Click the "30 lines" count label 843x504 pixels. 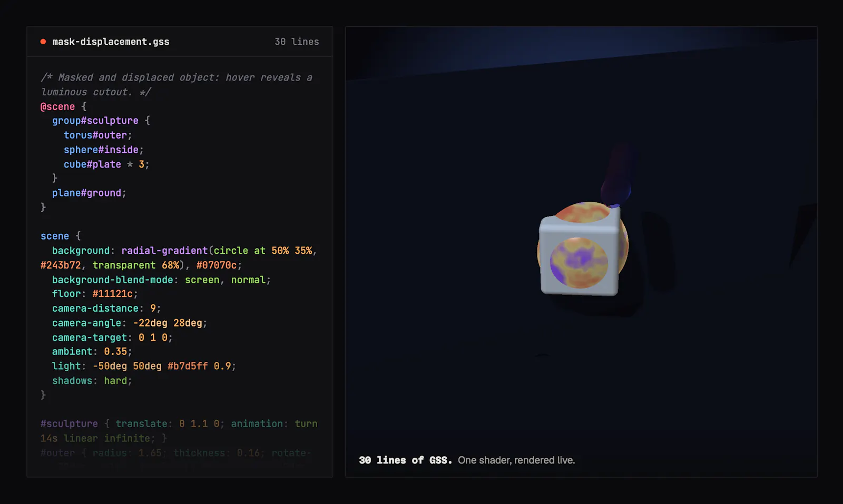point(297,42)
